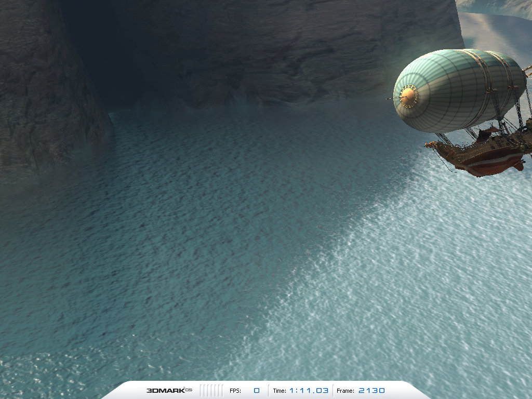Click the airship balloon
Image resolution: width=532 pixels, height=399 pixels.
point(459,90)
